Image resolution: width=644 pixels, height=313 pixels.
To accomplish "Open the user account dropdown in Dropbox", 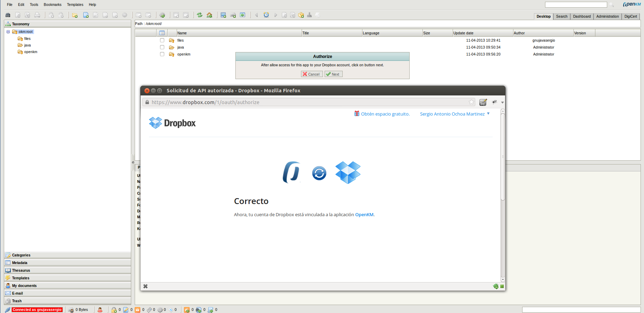I will 488,114.
